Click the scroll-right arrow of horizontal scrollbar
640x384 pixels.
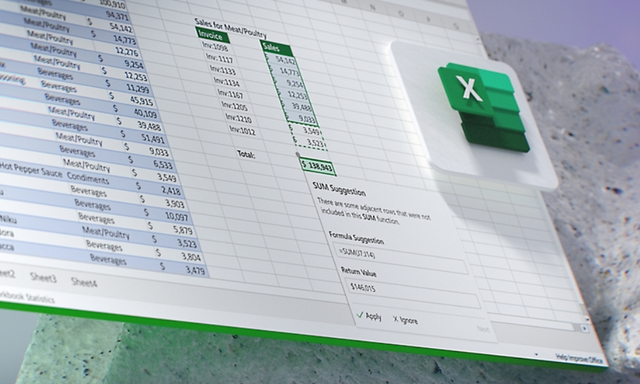coord(584,328)
